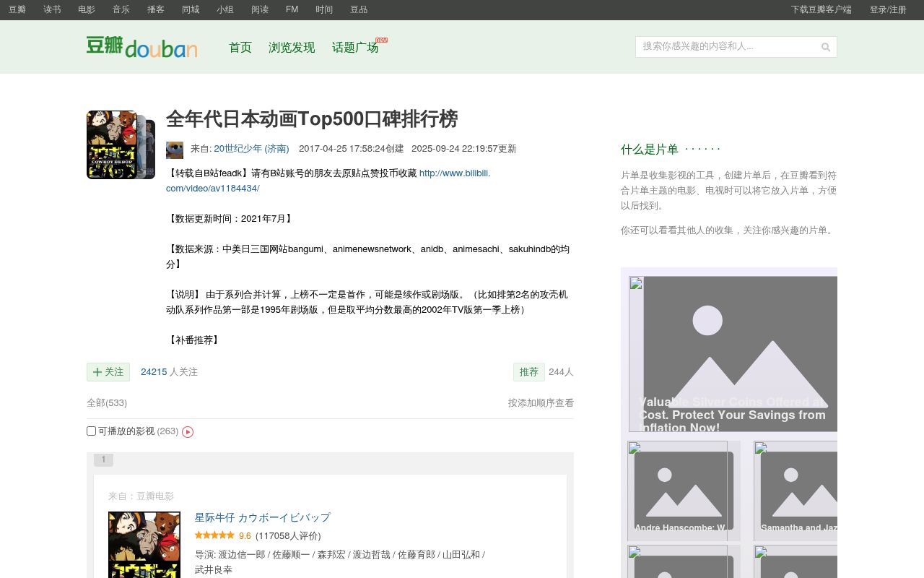The image size is (924, 578).
Task: Open the Valuable Silver Coins ad image
Action: [733, 354]
